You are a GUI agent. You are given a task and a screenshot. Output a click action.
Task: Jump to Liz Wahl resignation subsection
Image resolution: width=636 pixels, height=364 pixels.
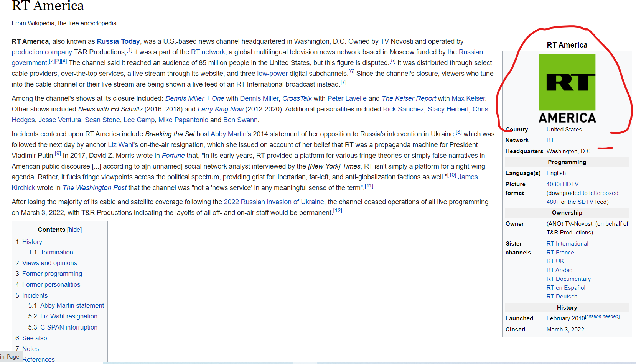pyautogui.click(x=69, y=316)
